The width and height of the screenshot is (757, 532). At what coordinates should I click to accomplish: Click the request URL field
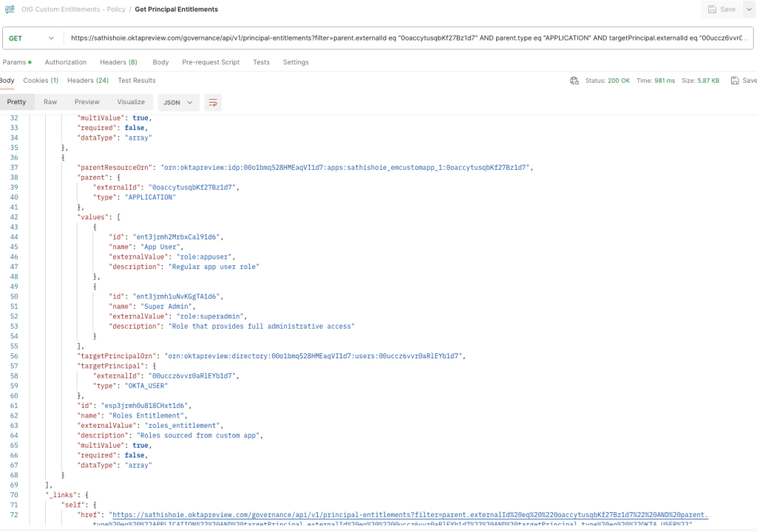click(410, 38)
